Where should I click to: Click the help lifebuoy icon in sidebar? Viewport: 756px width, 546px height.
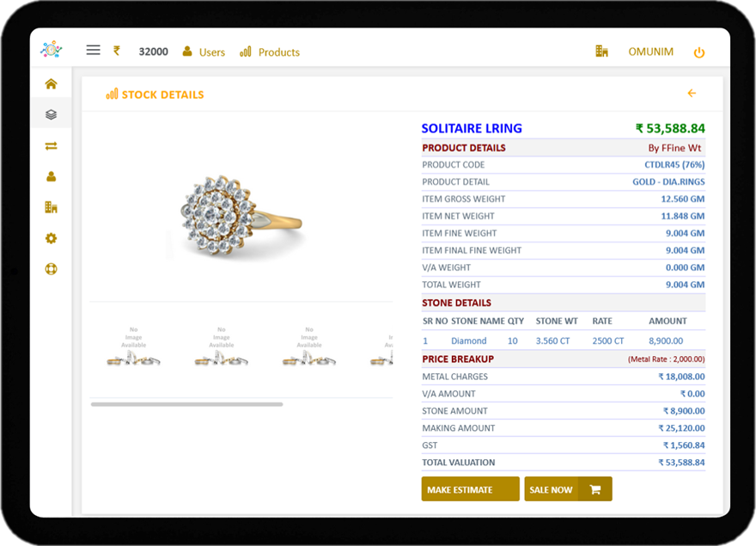51,269
